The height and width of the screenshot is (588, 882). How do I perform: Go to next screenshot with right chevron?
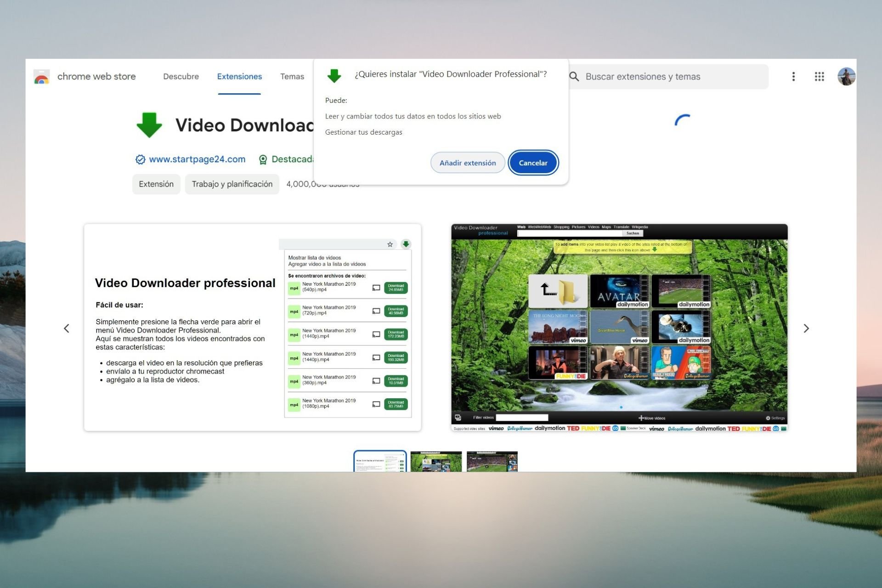[806, 328]
